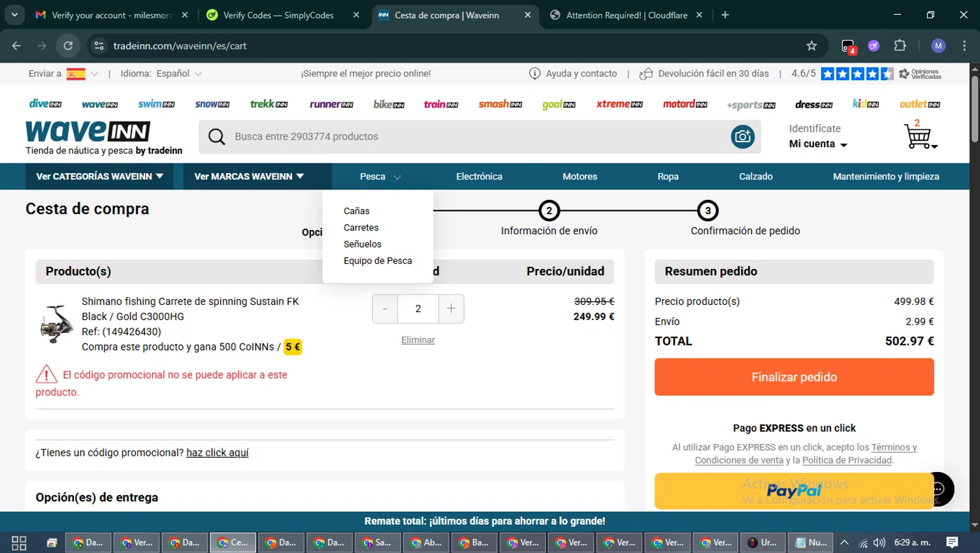Screen dimensions: 980x553
Task: Open the outletinn store logo
Action: pos(919,104)
